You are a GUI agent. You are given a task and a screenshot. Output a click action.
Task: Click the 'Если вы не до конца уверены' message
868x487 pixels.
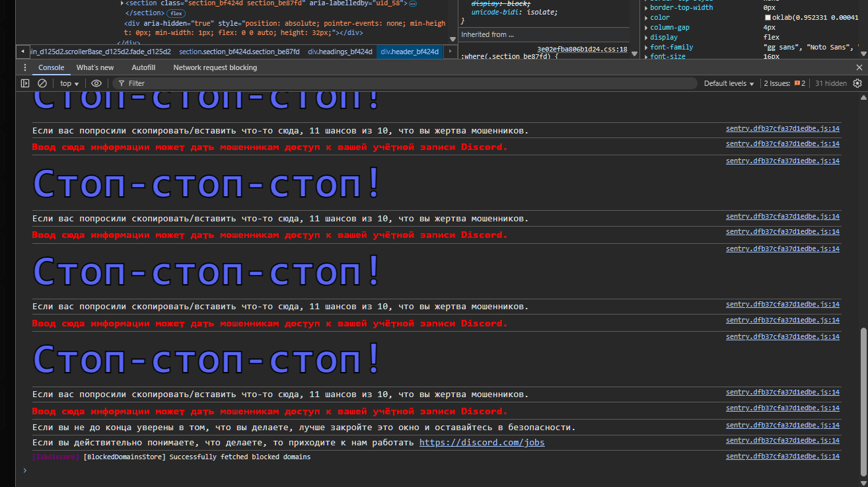tap(304, 428)
